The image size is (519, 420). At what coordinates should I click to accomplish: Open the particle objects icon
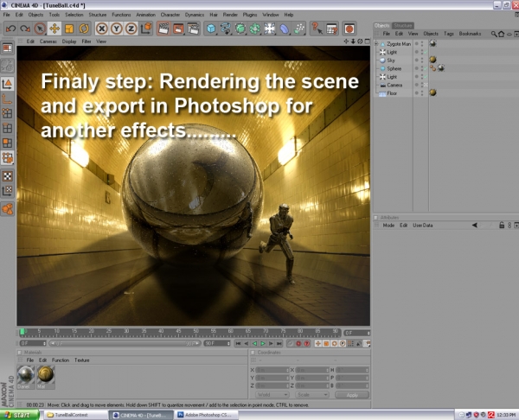[299, 29]
